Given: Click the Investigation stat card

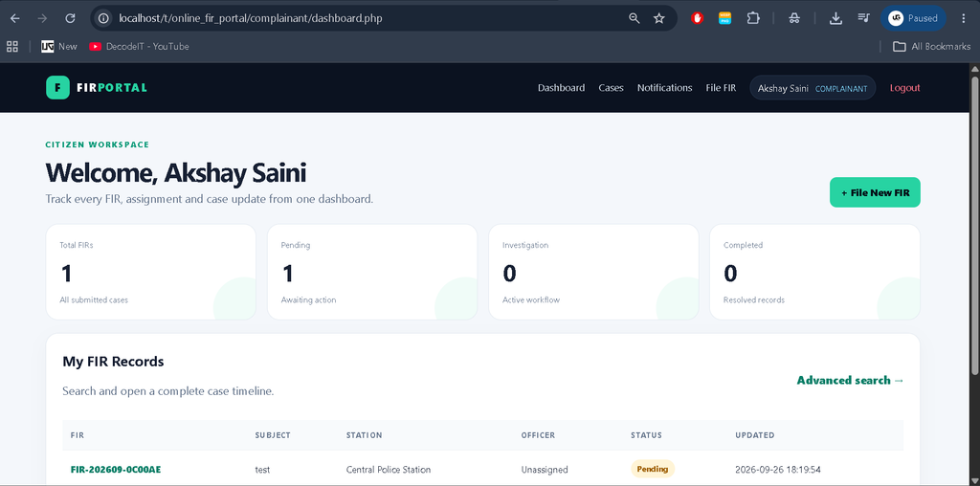Looking at the screenshot, I should [593, 272].
